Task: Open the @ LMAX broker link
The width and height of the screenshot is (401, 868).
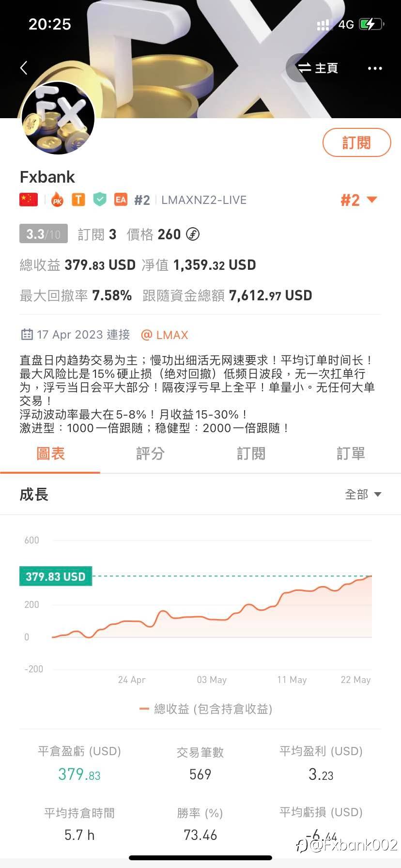Action: [x=164, y=335]
